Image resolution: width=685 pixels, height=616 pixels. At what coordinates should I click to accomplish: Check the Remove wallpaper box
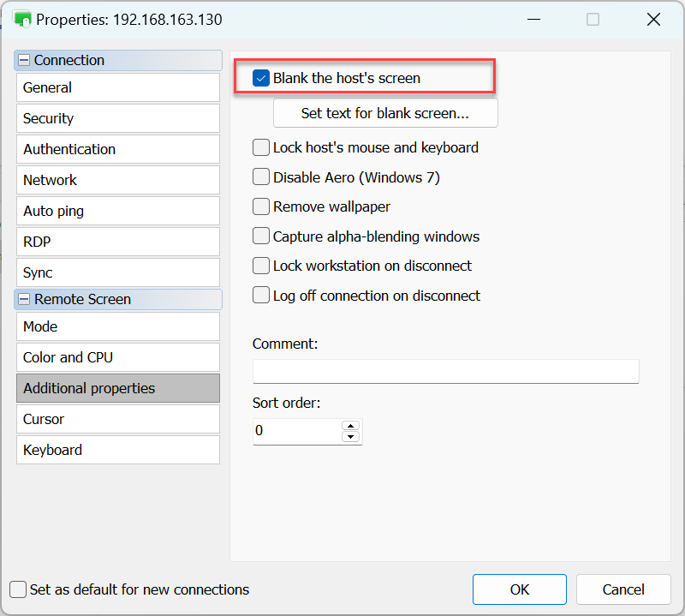pos(261,206)
